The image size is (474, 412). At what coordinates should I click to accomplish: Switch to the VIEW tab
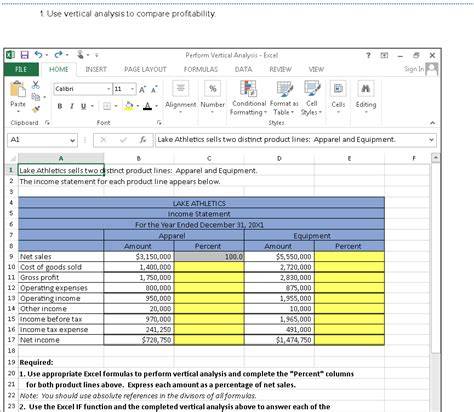click(316, 69)
